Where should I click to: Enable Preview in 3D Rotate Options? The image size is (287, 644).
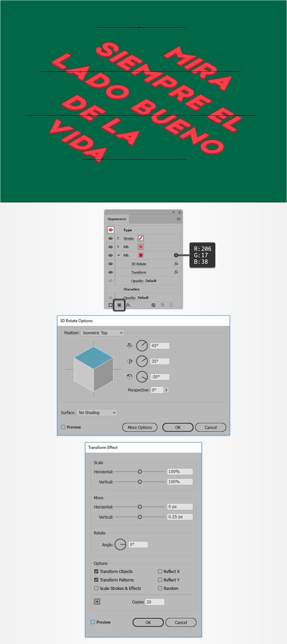point(63,427)
